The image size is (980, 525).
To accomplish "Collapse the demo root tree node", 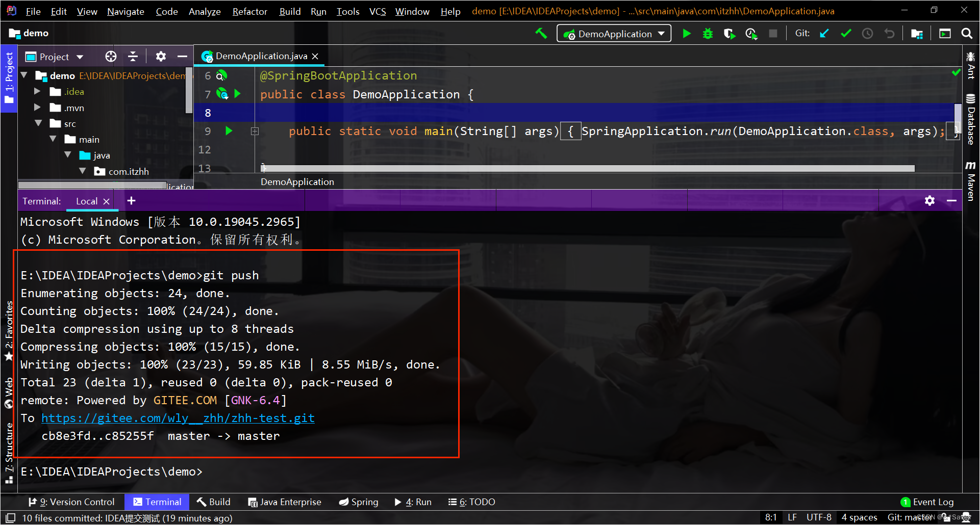I will 24,75.
